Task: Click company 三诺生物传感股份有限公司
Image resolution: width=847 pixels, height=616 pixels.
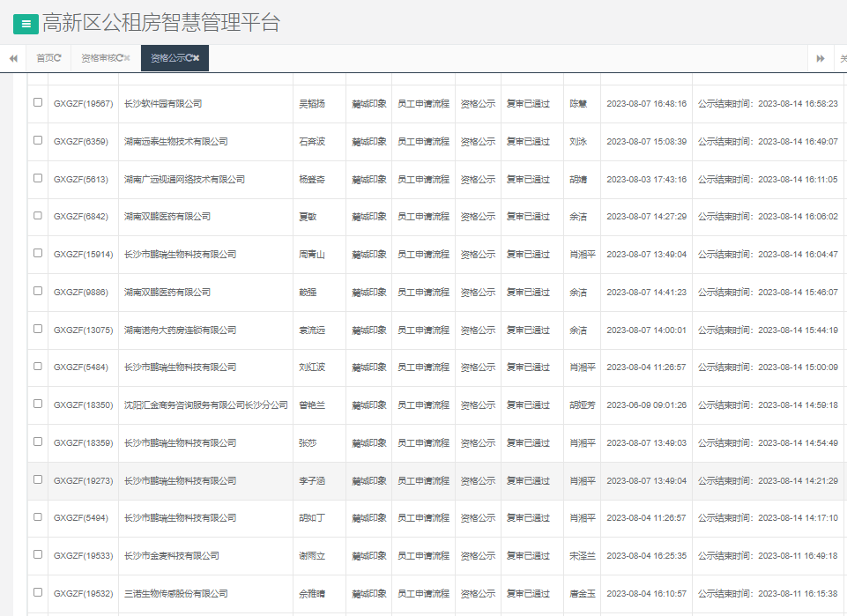Action: (x=176, y=593)
